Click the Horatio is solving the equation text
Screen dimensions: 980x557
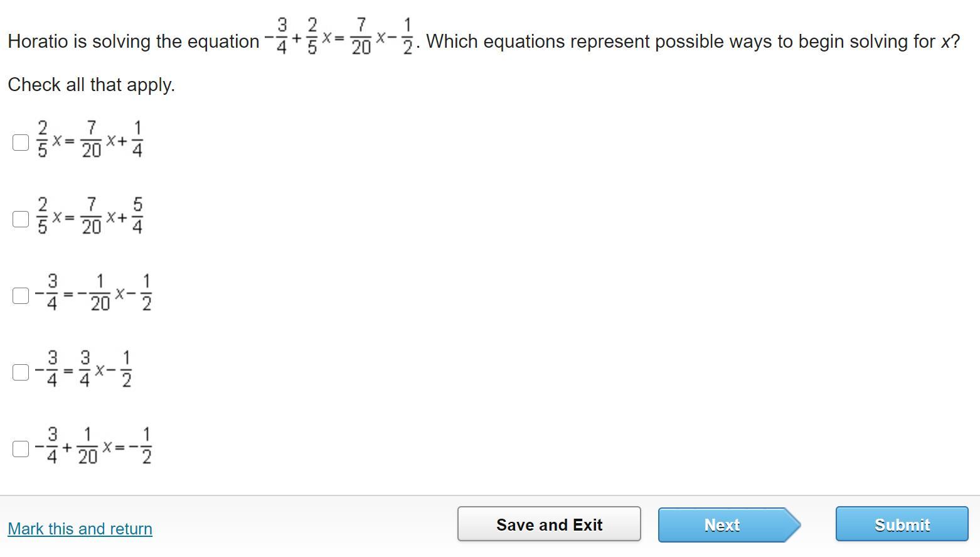click(133, 42)
